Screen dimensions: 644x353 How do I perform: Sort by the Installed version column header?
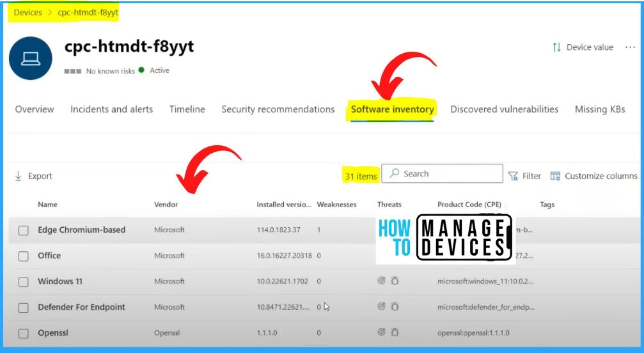click(x=284, y=205)
